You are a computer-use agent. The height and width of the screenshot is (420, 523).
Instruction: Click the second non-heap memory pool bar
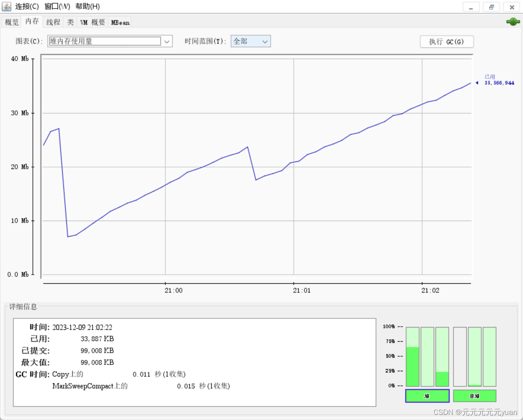coord(474,357)
